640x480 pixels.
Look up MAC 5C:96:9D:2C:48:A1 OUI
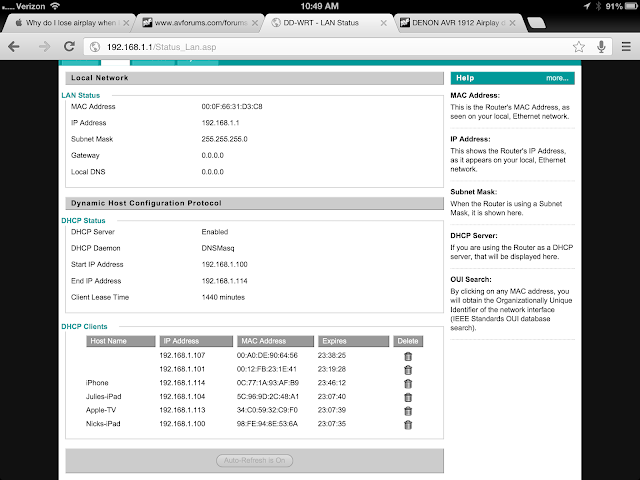[x=268, y=396]
